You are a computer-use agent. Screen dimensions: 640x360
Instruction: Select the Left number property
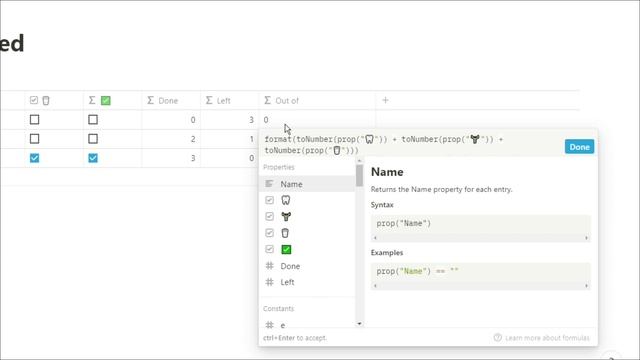[x=307, y=282]
